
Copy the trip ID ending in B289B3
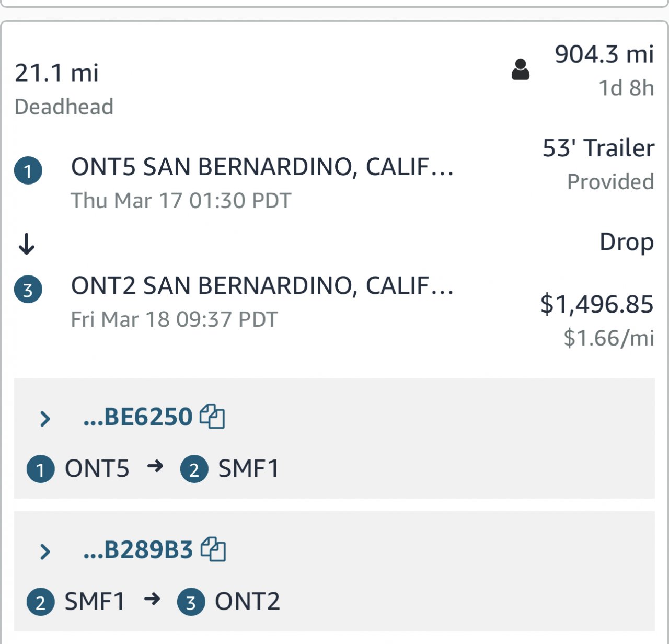pyautogui.click(x=213, y=549)
